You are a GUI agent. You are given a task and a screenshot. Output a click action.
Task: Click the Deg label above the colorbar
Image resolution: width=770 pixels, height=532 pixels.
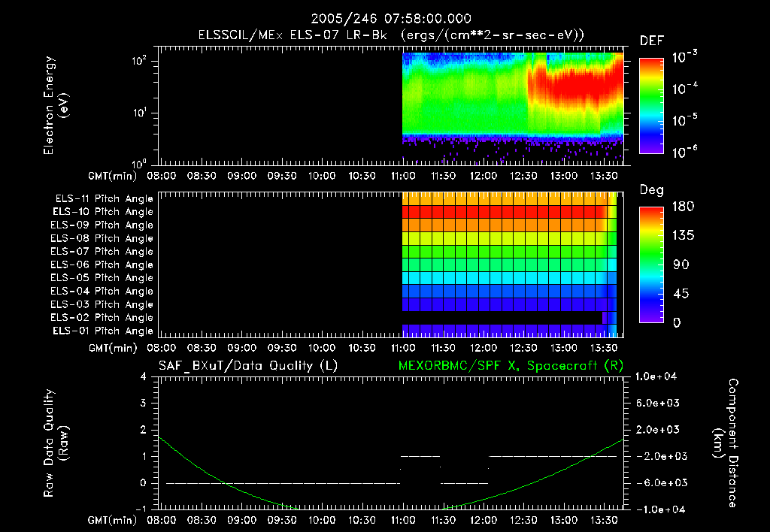tap(652, 190)
